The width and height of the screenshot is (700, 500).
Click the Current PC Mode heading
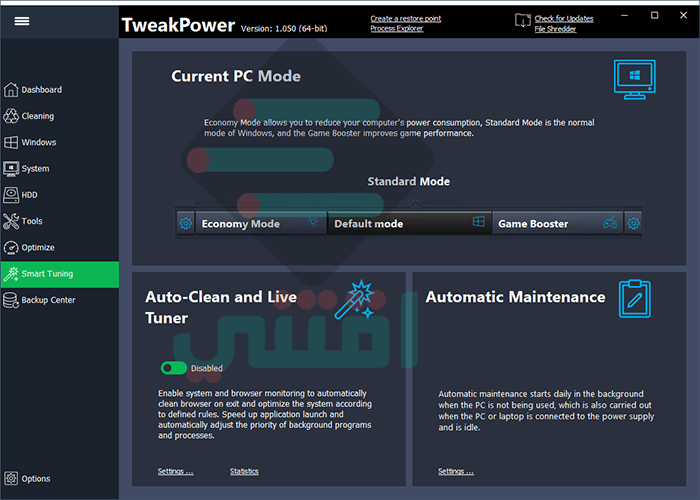[236, 76]
